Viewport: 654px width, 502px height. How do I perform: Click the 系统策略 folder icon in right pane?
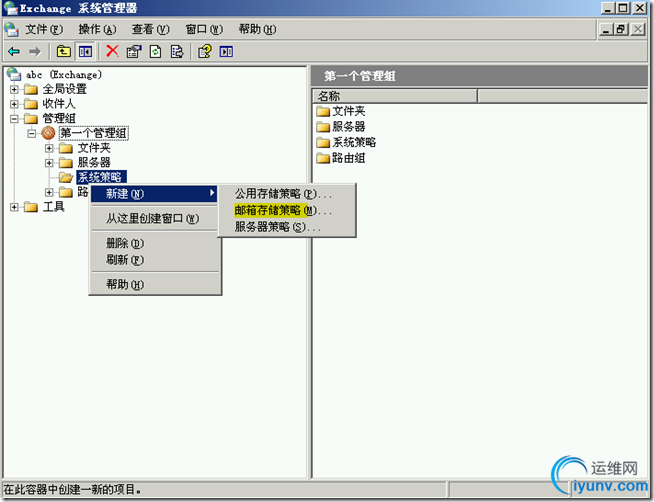pos(323,143)
